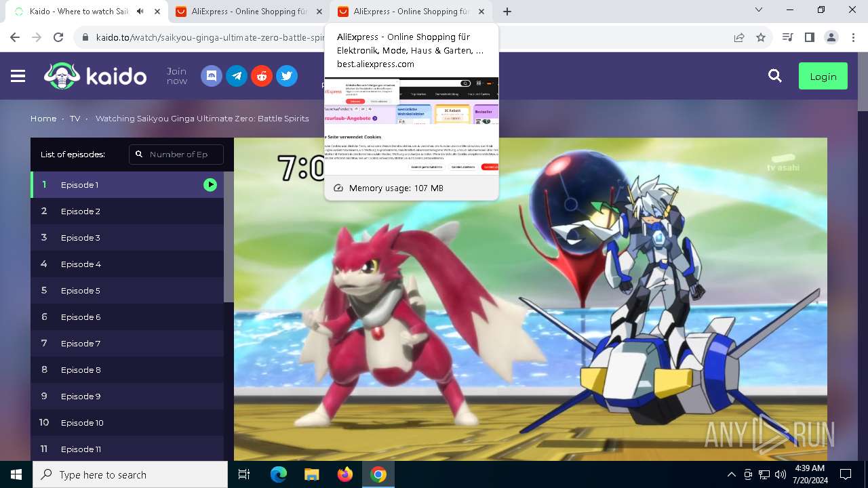Image resolution: width=868 pixels, height=488 pixels.
Task: Bookmark this page with the star icon
Action: point(761,37)
